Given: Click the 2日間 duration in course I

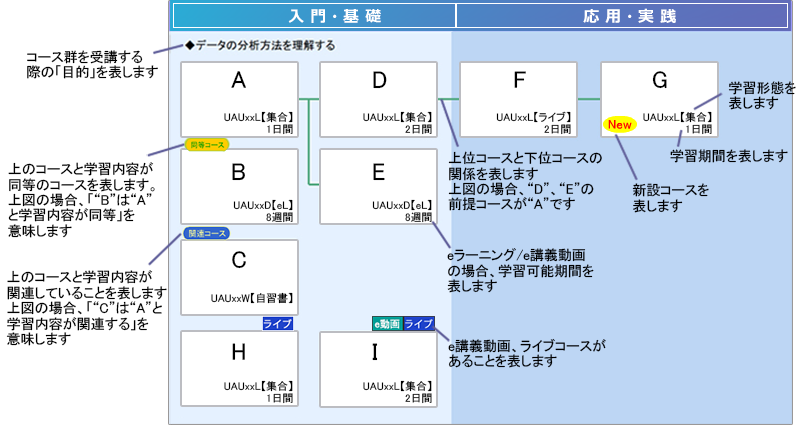Looking at the screenshot, I should [x=418, y=398].
